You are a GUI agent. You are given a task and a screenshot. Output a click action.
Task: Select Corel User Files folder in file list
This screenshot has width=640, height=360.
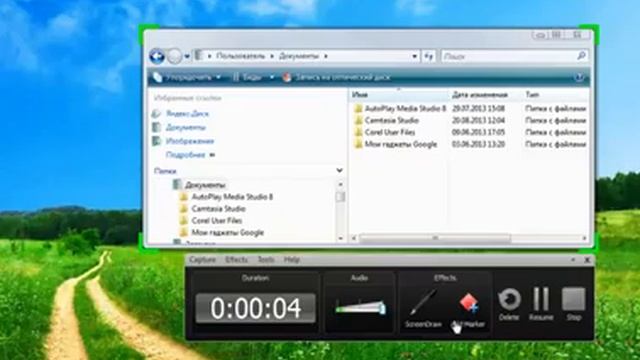390,132
